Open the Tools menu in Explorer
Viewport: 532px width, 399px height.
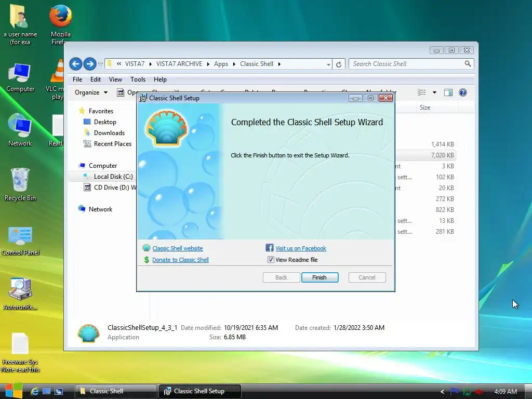138,79
